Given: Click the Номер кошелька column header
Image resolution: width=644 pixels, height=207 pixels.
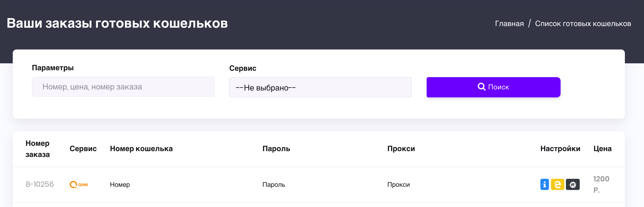Looking at the screenshot, I should (141, 149).
